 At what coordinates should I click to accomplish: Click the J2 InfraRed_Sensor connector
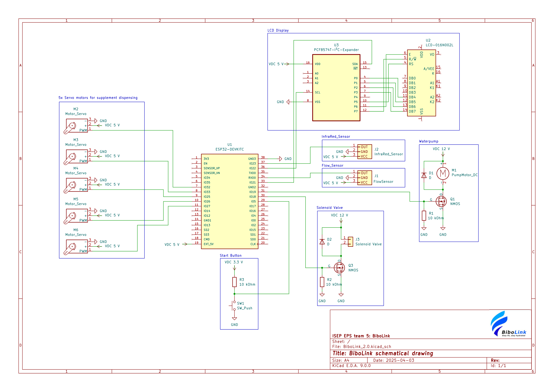click(x=364, y=152)
